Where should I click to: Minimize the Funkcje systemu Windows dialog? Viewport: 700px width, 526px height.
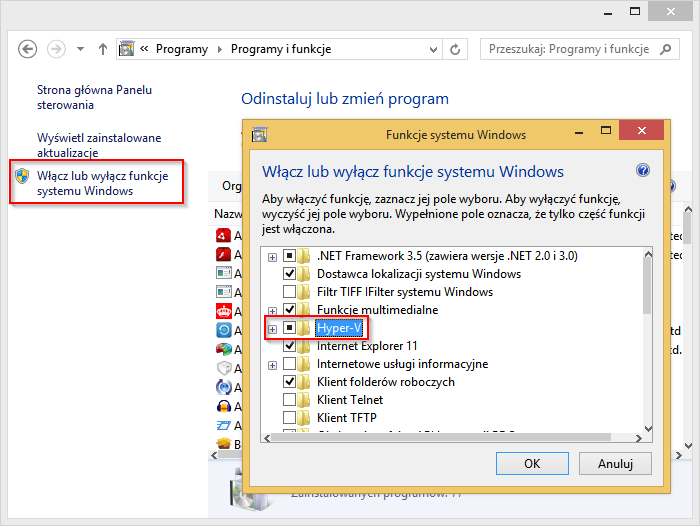click(579, 133)
